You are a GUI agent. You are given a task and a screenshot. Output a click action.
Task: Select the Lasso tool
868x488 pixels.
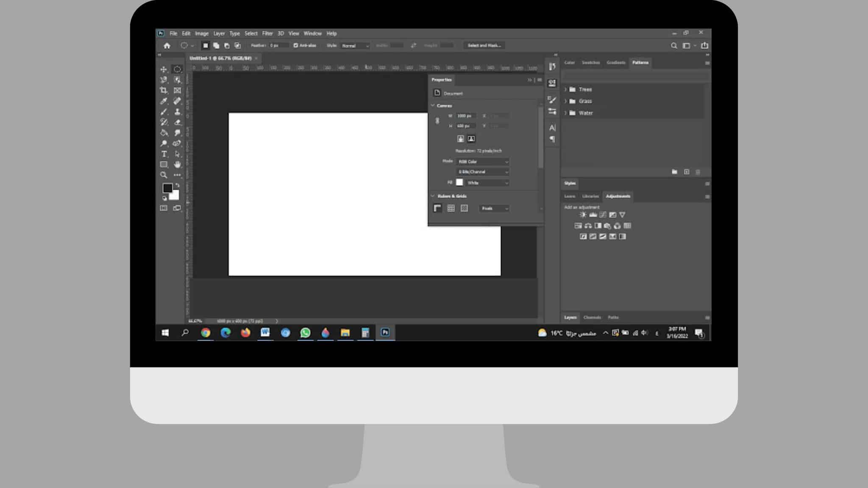pyautogui.click(x=164, y=80)
